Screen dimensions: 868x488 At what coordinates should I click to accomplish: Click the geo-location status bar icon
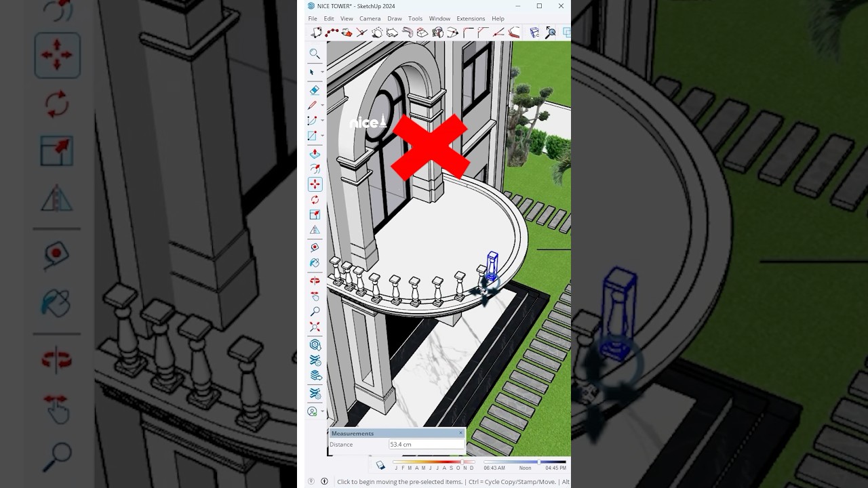(x=311, y=482)
